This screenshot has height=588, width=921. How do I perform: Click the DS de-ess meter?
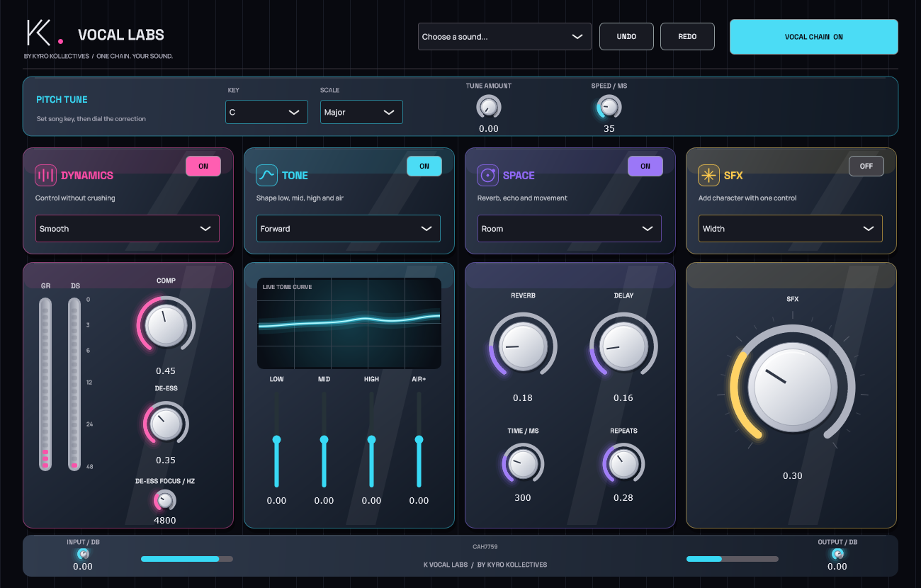point(74,384)
